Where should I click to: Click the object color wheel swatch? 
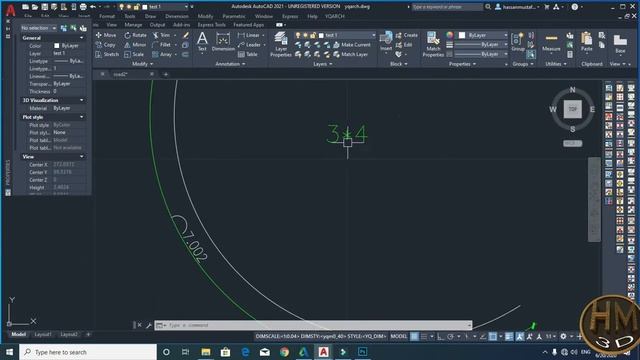(x=449, y=36)
